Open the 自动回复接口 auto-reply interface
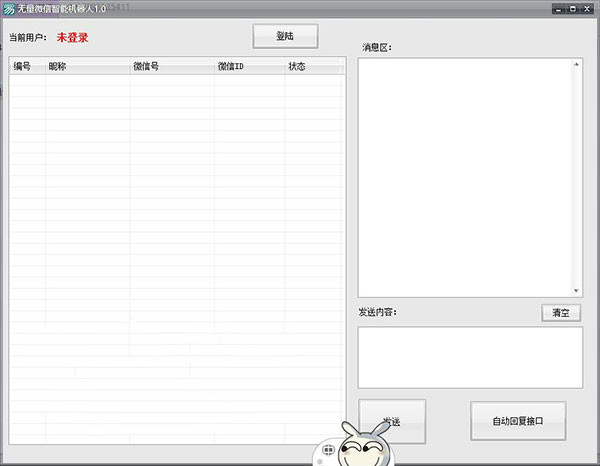 click(518, 421)
